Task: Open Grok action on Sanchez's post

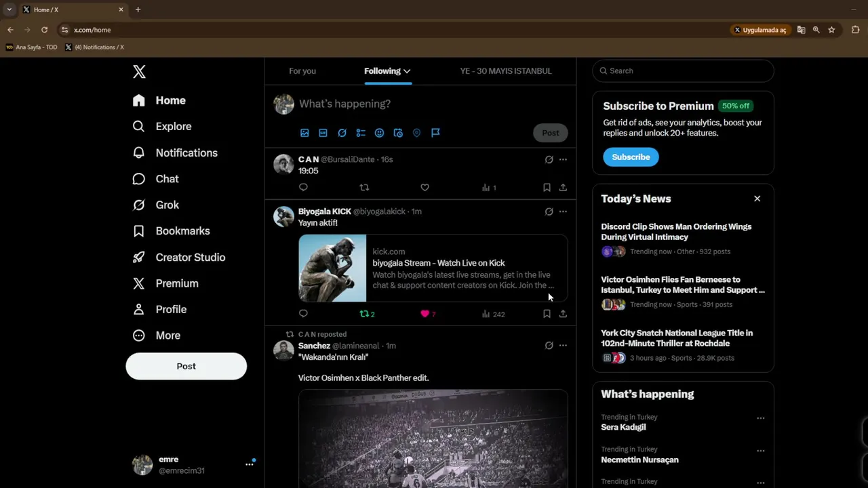Action: pos(549,346)
